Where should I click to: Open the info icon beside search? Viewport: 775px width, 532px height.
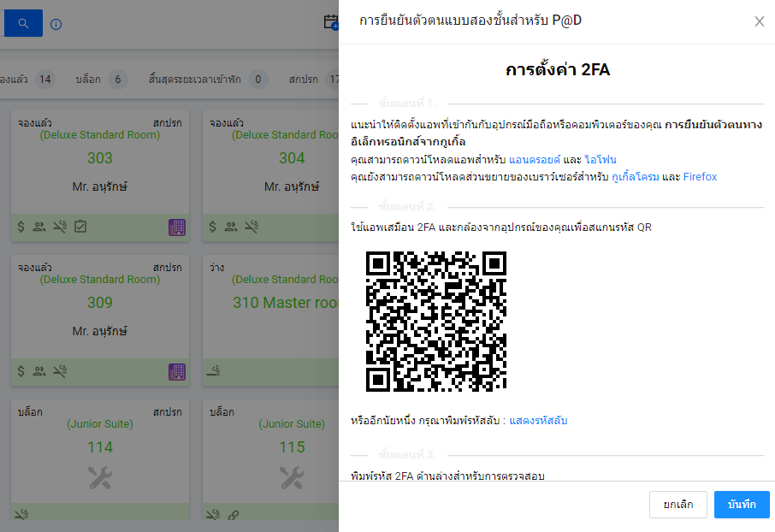(56, 24)
